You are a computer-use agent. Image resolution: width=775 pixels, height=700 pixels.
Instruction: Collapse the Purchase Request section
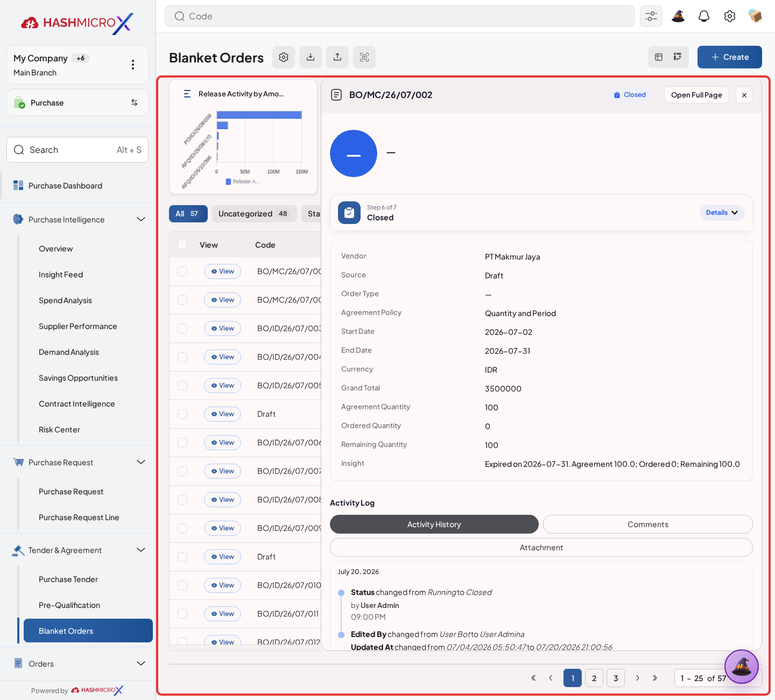pyautogui.click(x=141, y=462)
